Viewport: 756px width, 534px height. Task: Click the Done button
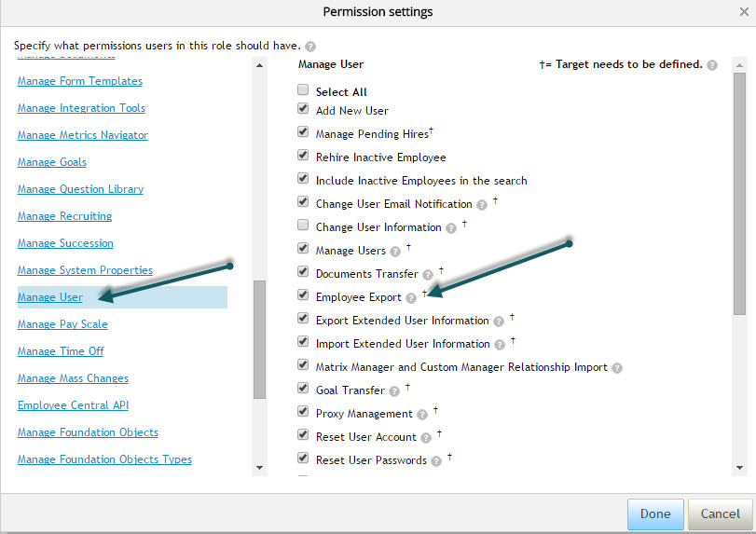coord(655,514)
